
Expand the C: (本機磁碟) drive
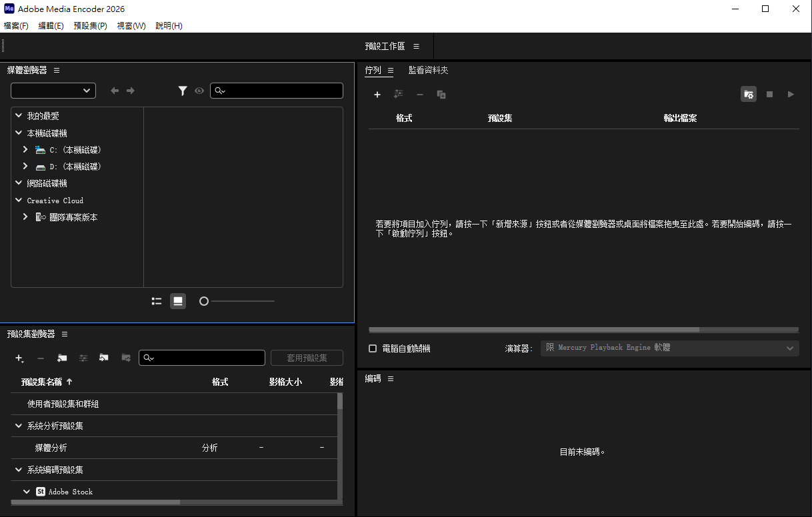pyautogui.click(x=25, y=150)
